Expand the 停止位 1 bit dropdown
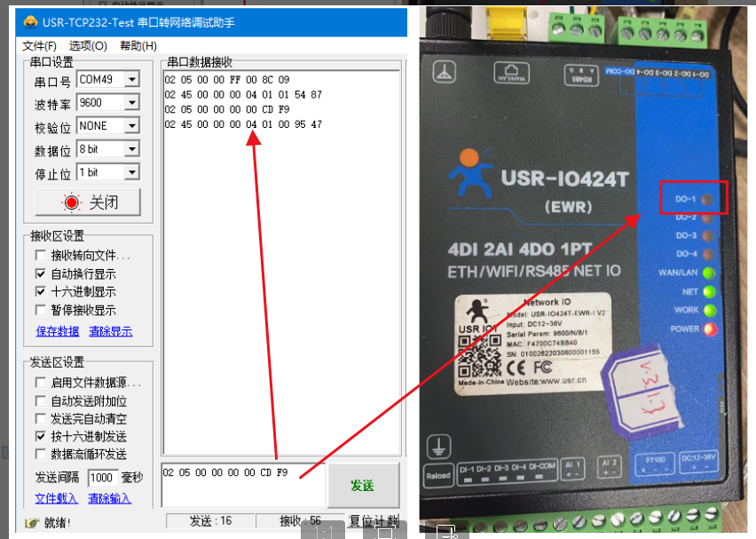Viewport: 756px width, 539px height. click(132, 171)
